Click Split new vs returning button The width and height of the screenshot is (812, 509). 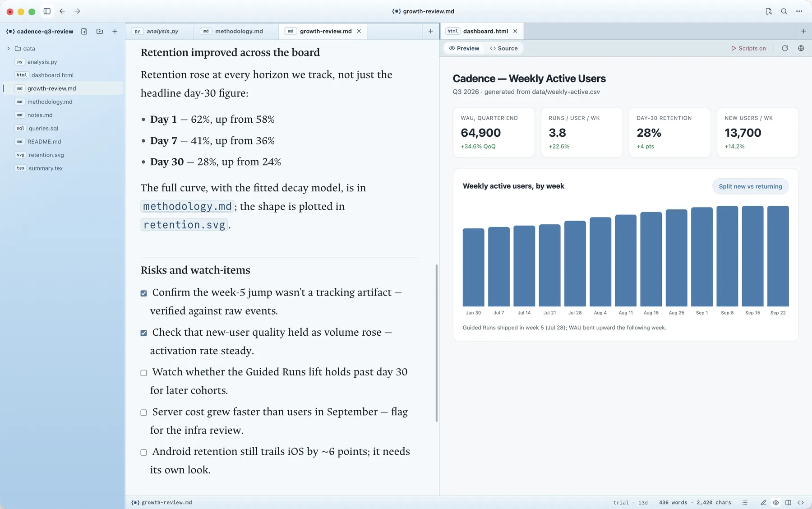(x=750, y=186)
